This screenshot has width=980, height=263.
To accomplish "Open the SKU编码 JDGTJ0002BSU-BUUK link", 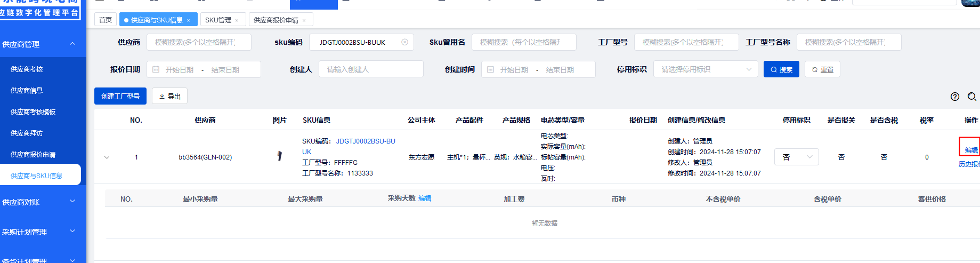I will (349, 147).
